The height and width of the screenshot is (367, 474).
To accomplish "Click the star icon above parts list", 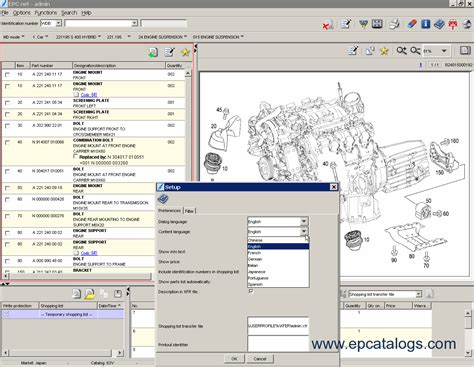I will pos(185,52).
